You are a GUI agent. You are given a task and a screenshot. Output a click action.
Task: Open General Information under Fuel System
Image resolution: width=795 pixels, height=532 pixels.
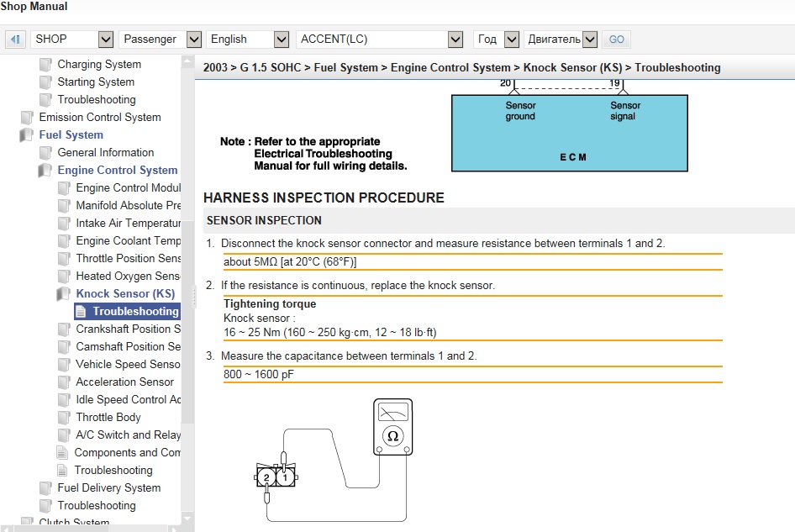pyautogui.click(x=106, y=153)
